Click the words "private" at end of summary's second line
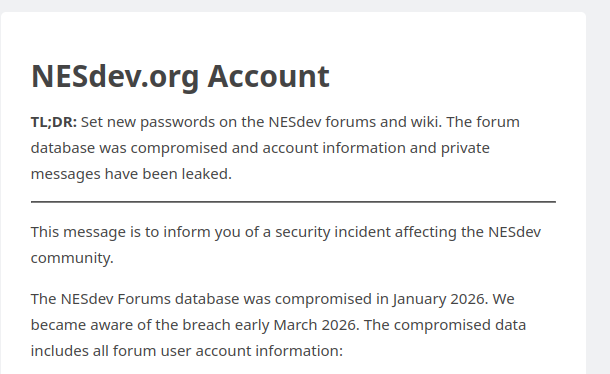This screenshot has height=374, width=610. [x=465, y=148]
